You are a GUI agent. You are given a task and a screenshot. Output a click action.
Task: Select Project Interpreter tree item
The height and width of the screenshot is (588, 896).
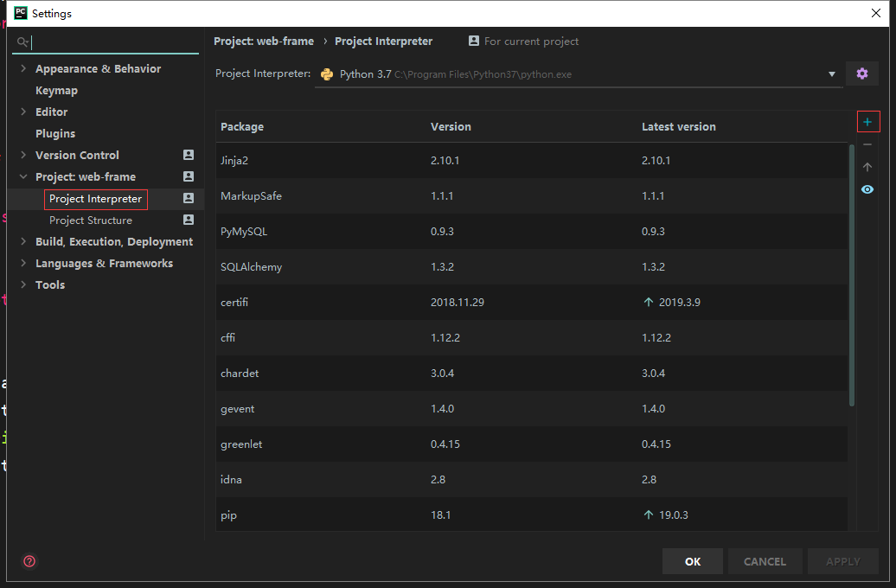tap(95, 199)
